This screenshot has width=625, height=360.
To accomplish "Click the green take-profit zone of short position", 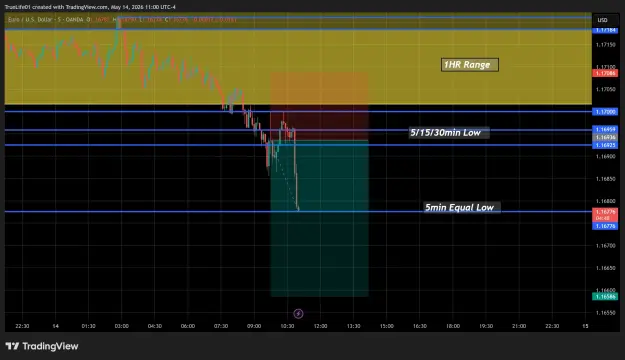I will pyautogui.click(x=319, y=218).
